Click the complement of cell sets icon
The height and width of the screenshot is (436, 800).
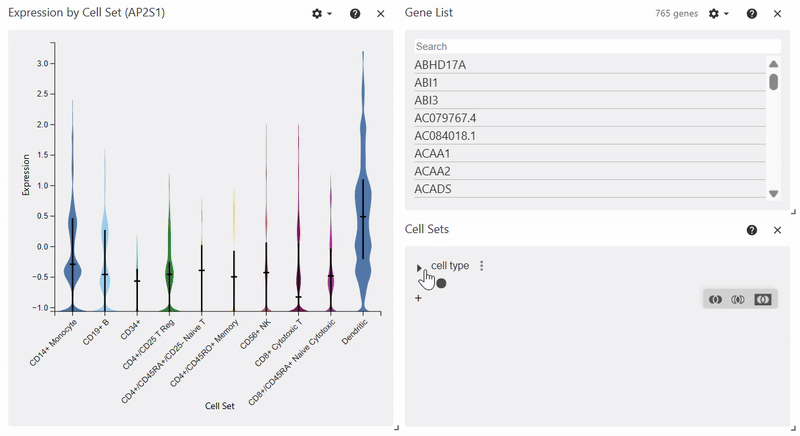coord(763,299)
